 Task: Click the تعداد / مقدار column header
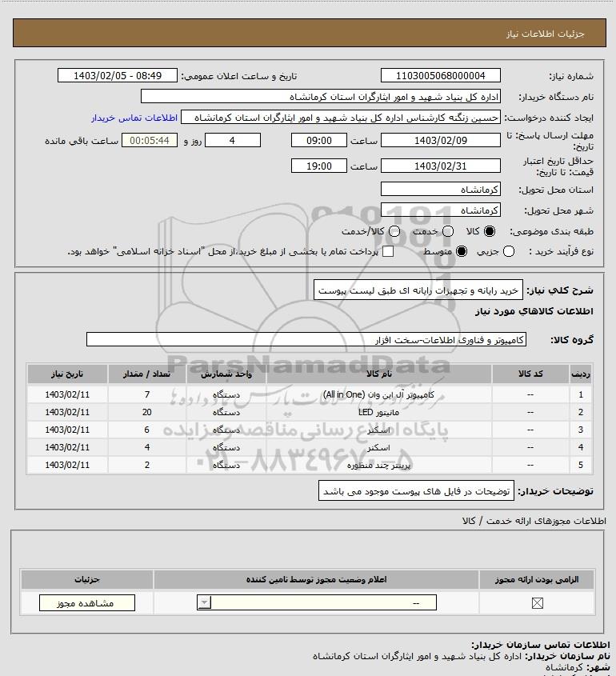[x=147, y=374]
